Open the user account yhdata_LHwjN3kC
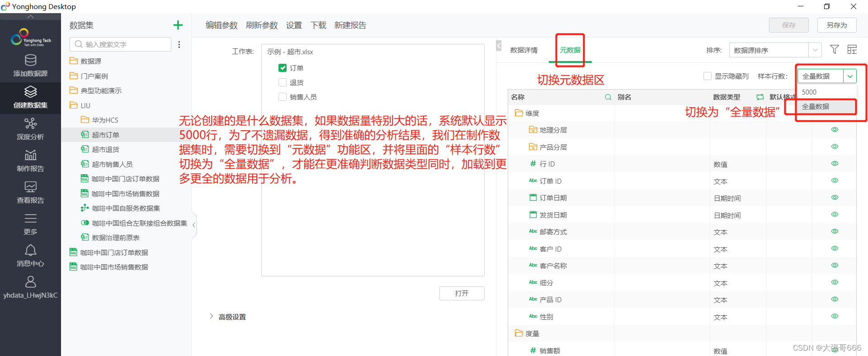The image size is (868, 356). pyautogui.click(x=30, y=288)
